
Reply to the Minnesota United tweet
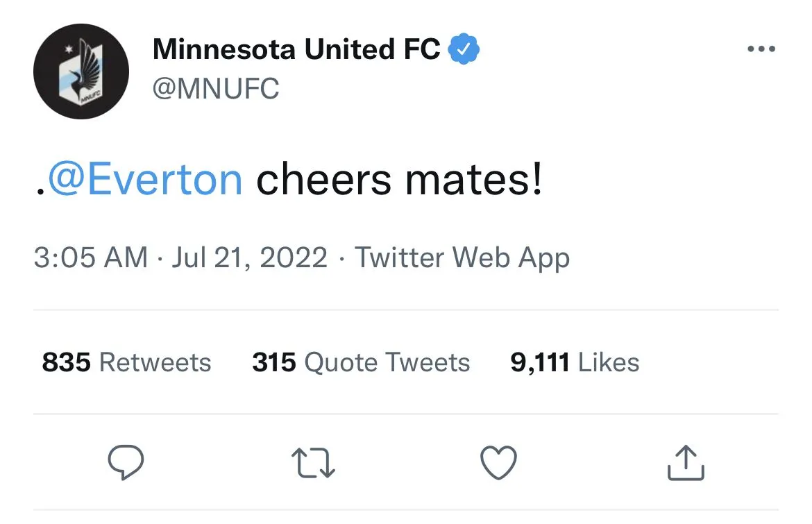pos(126,462)
